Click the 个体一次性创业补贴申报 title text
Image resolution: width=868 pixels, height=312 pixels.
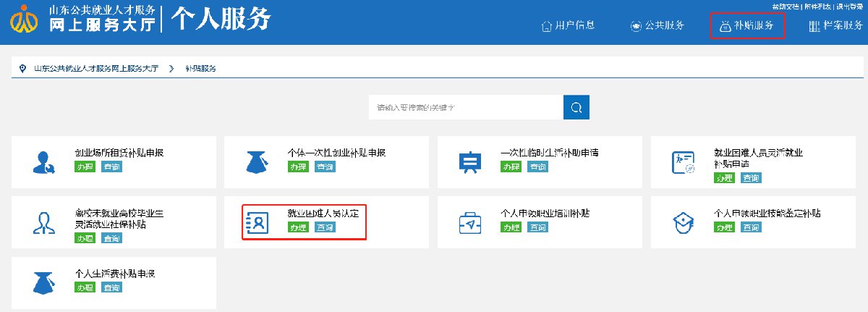336,153
